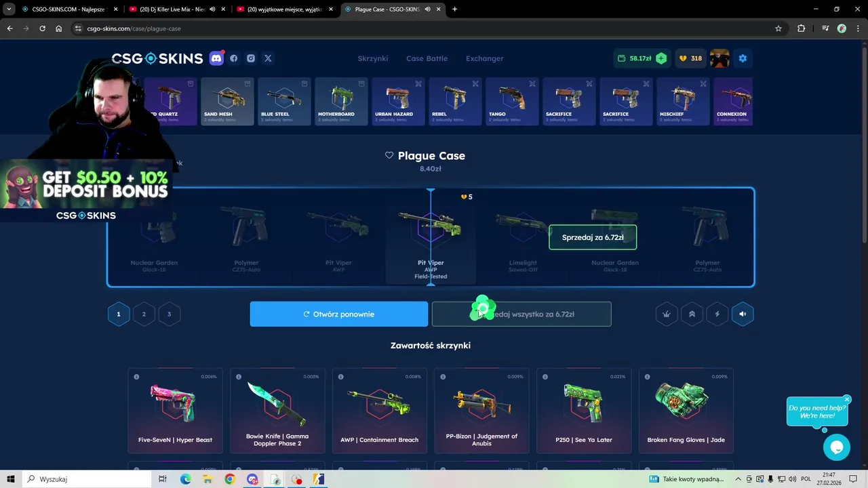The height and width of the screenshot is (488, 868).
Task: Open Windows Start menu
Action: (x=11, y=479)
